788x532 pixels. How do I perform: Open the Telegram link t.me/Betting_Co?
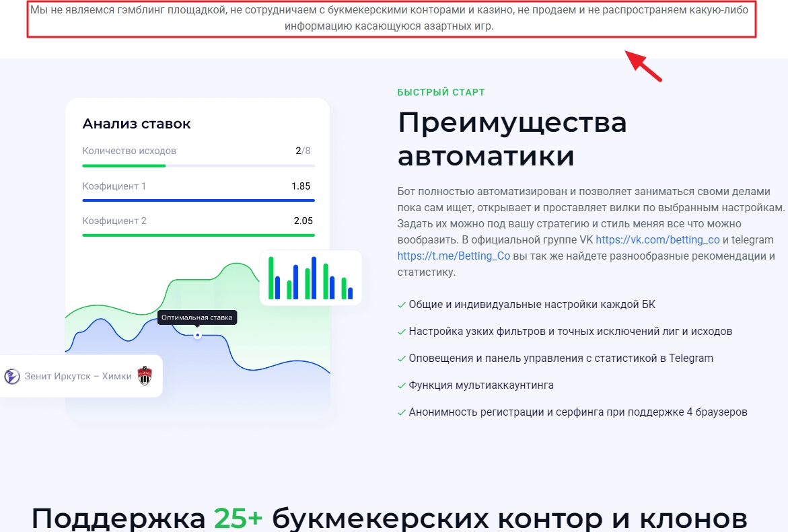454,256
